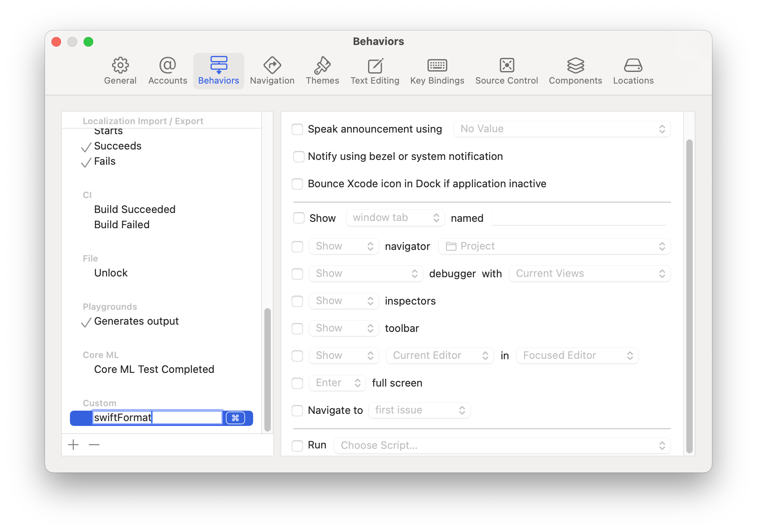Click the checkmark beside Fails
The width and height of the screenshot is (757, 532).
[x=86, y=162]
